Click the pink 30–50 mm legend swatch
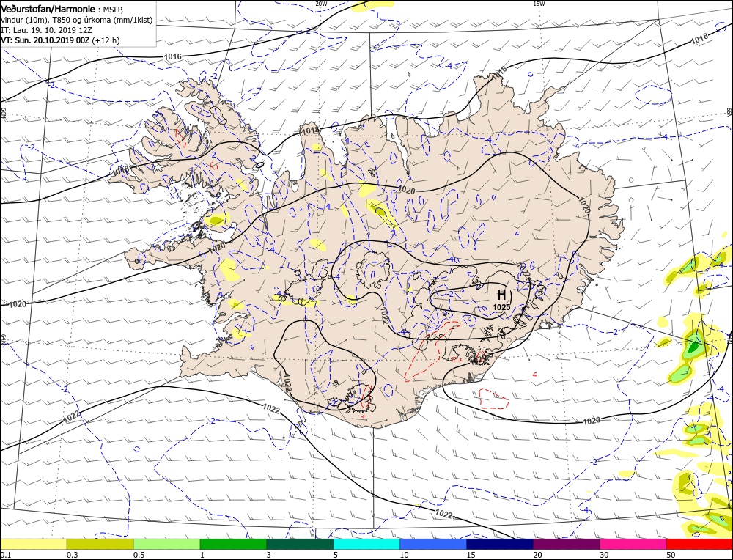 (x=633, y=544)
